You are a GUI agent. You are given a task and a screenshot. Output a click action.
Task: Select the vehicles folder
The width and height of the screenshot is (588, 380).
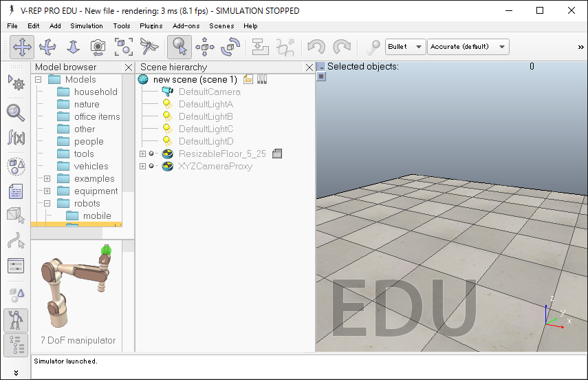pos(91,167)
